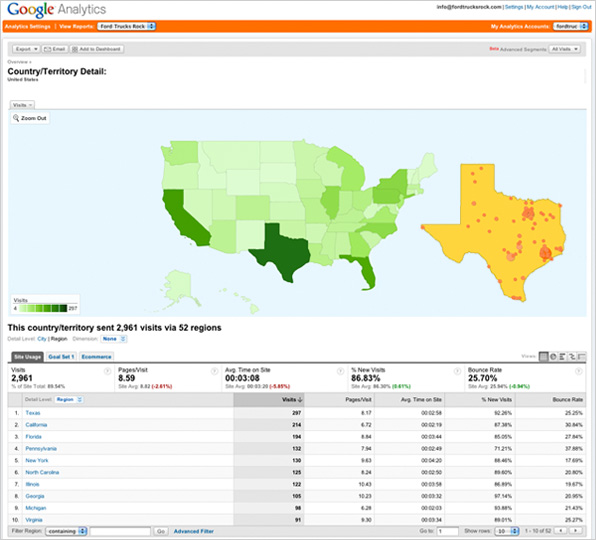Switch detail level to City
Viewport: 596px width, 540px height.
[x=41, y=339]
